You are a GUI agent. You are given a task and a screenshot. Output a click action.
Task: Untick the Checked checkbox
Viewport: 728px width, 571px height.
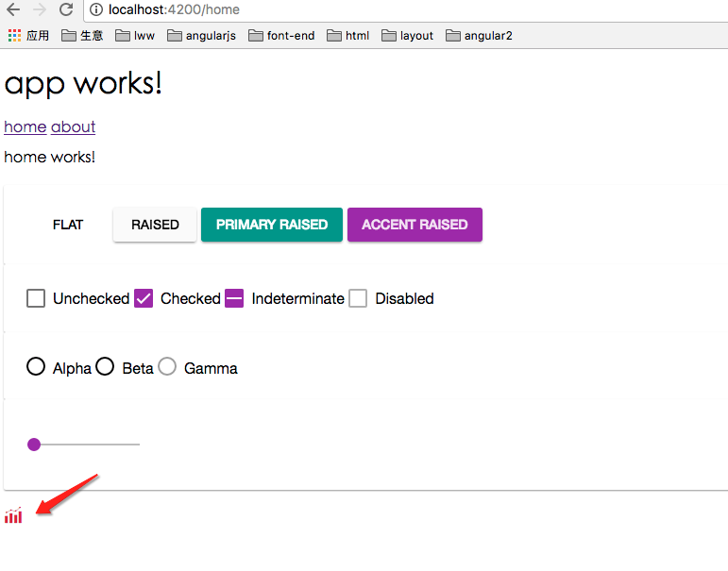tap(144, 298)
